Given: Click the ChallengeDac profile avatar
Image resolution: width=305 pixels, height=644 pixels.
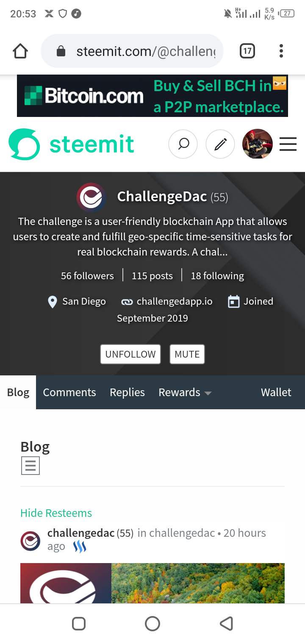Looking at the screenshot, I should point(90,197).
